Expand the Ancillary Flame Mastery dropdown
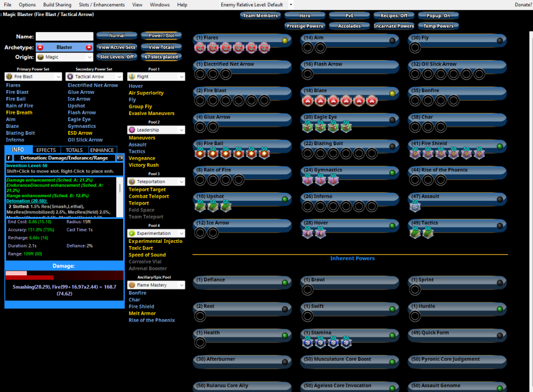The image size is (533, 392). pos(156,285)
